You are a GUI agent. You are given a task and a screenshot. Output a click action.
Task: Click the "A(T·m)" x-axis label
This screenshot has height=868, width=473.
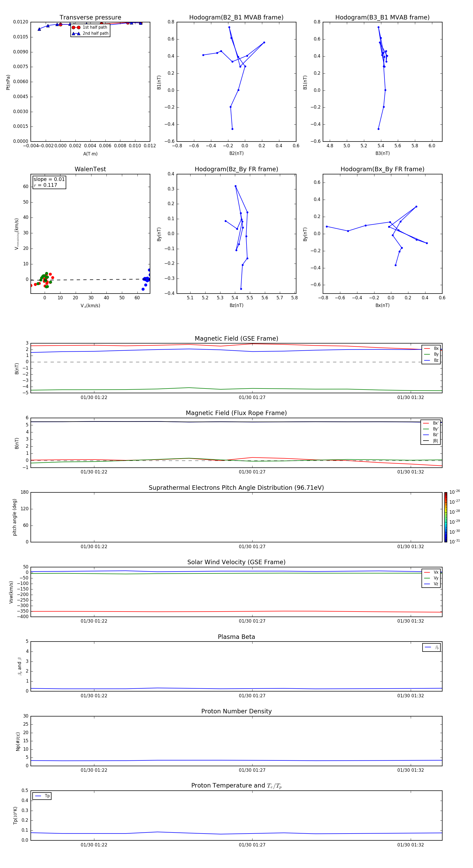90,154
